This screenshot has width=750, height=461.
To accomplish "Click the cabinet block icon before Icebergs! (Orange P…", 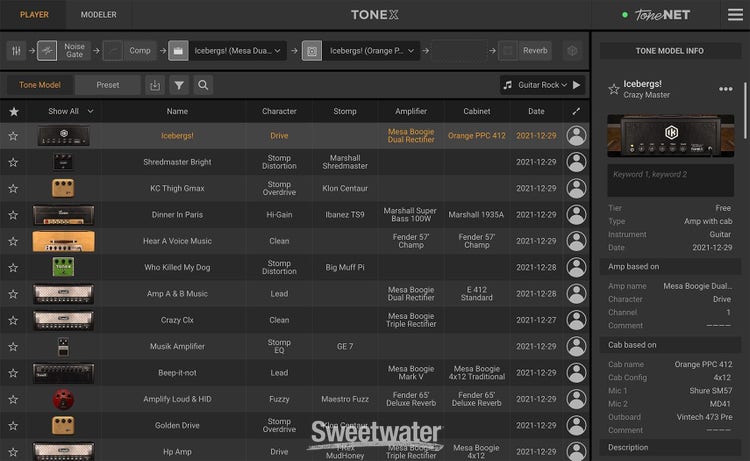I will pos(312,51).
